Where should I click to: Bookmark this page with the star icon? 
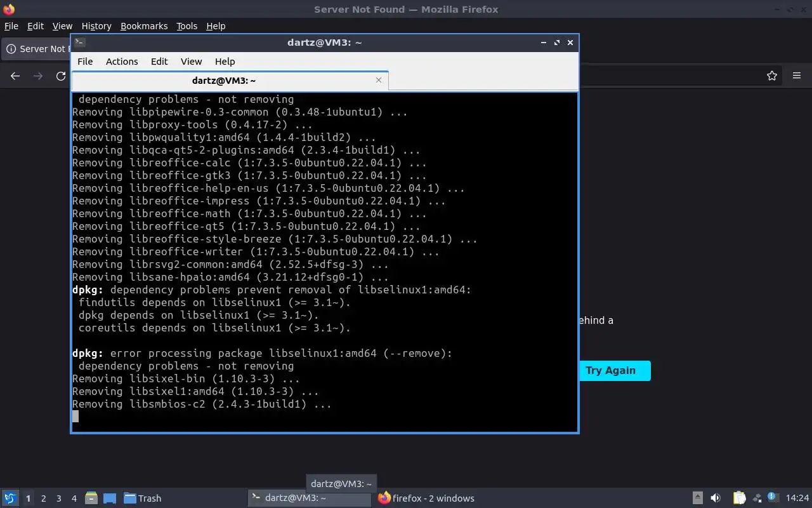point(772,76)
